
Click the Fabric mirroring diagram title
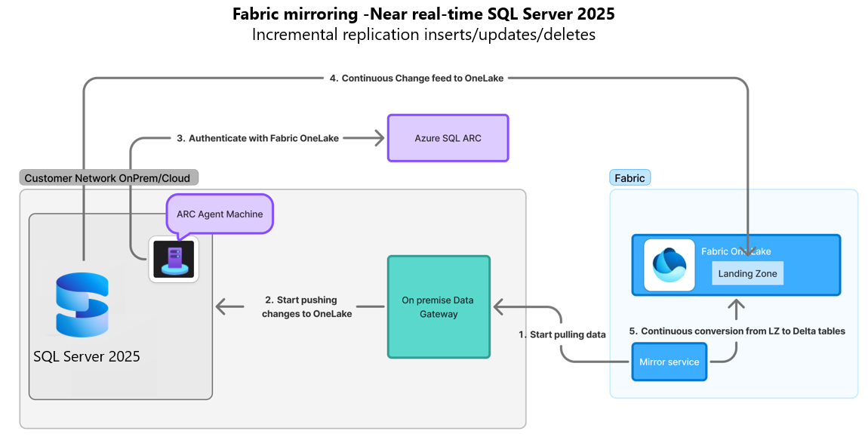[x=423, y=14]
